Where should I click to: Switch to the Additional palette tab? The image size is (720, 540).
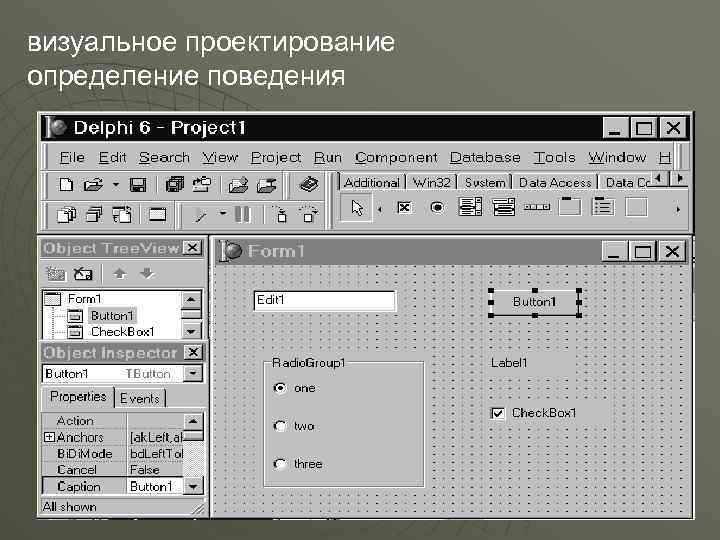371,182
